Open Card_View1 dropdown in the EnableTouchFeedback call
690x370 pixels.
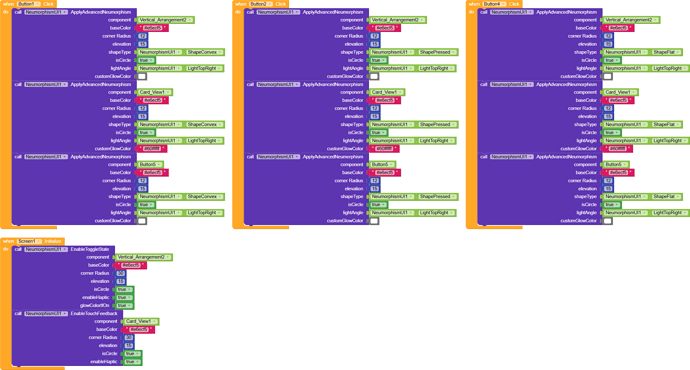[141, 321]
